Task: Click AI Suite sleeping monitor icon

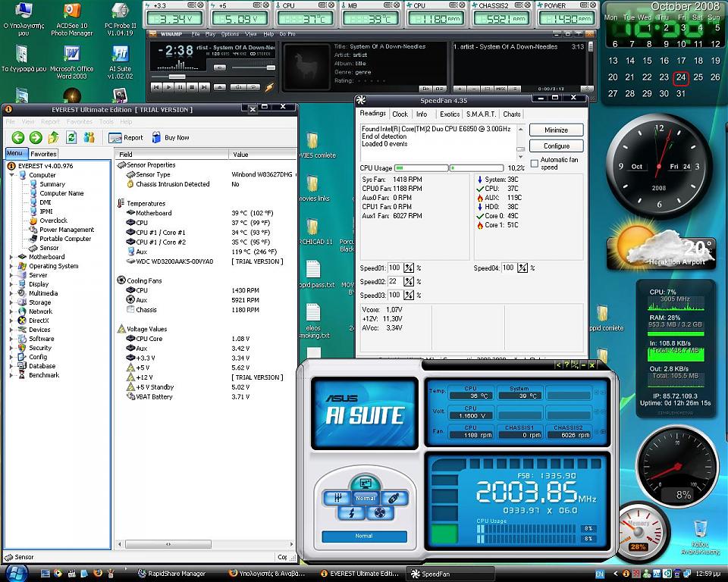Action: (x=365, y=483)
